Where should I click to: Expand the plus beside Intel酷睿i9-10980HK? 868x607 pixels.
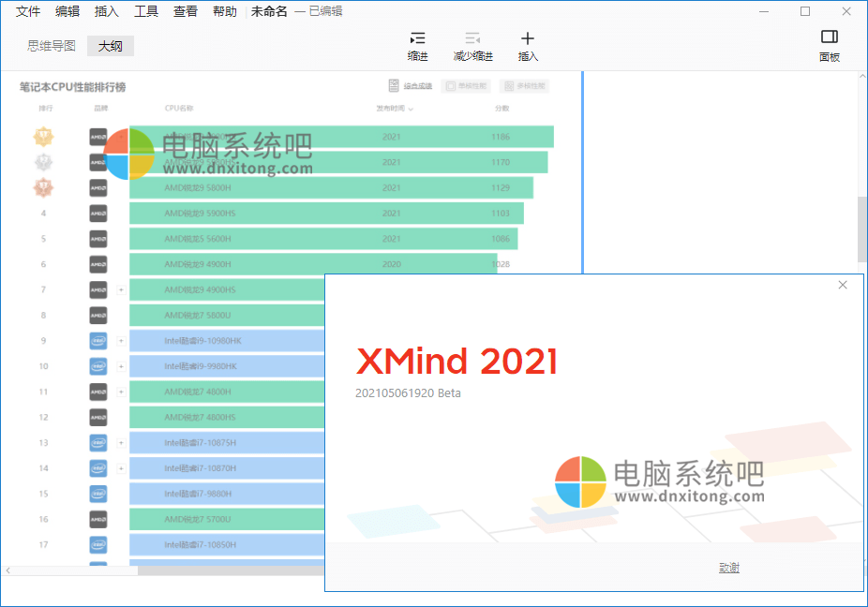point(121,340)
